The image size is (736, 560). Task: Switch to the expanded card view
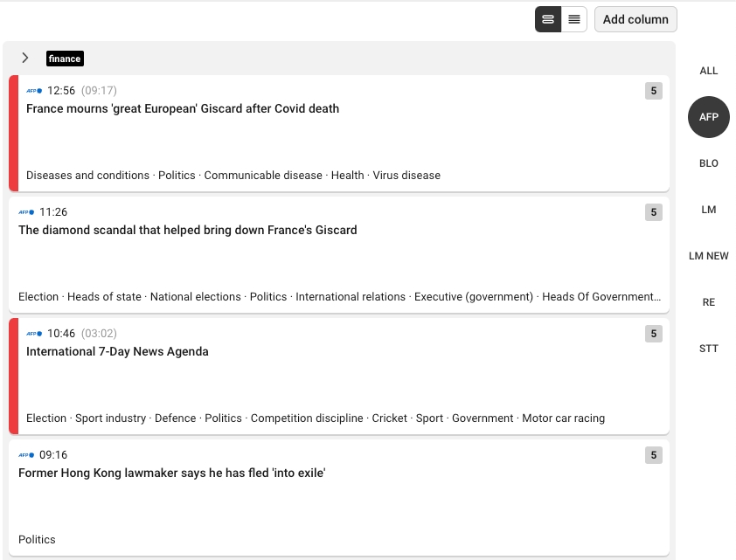548,19
